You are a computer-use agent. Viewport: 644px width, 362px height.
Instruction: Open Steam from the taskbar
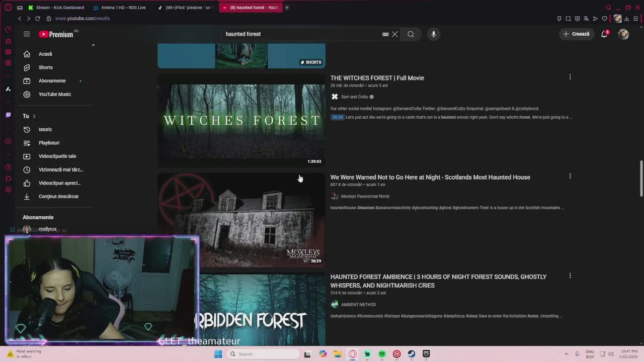(412, 354)
